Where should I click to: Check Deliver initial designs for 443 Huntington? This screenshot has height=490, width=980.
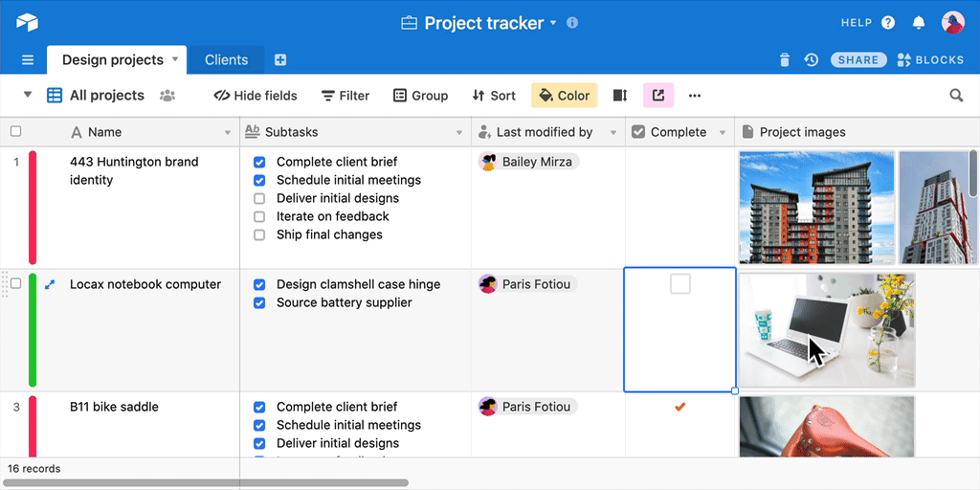click(x=259, y=199)
